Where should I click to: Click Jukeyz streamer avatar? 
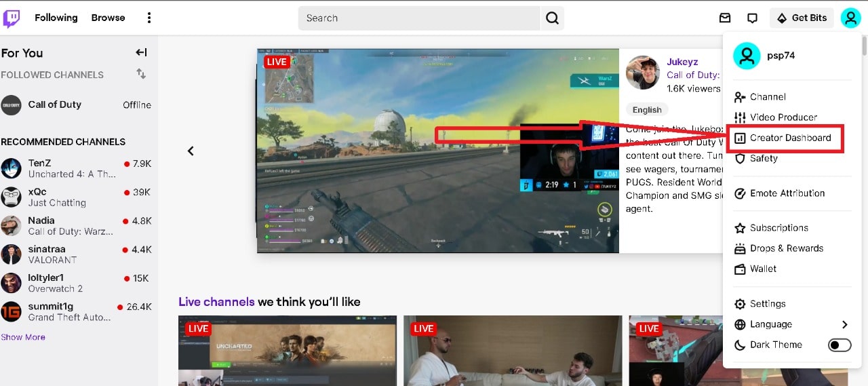click(x=642, y=73)
